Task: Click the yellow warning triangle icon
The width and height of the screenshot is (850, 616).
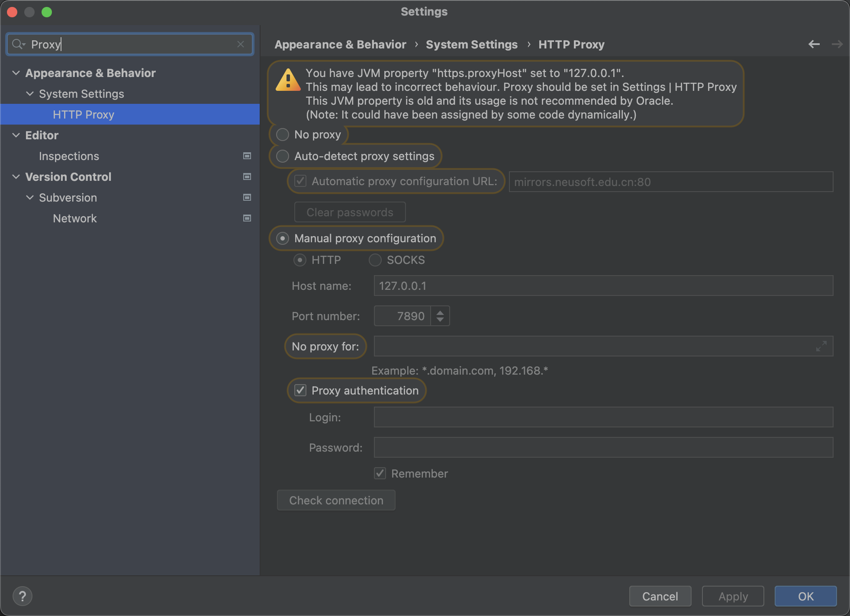Action: (288, 80)
